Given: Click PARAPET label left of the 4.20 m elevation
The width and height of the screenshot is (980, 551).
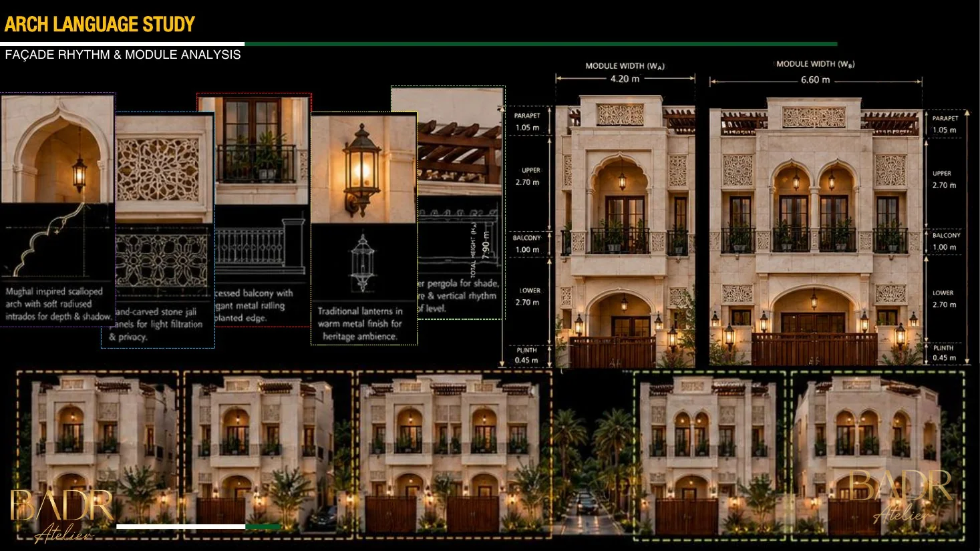Looking at the screenshot, I should coord(527,116).
